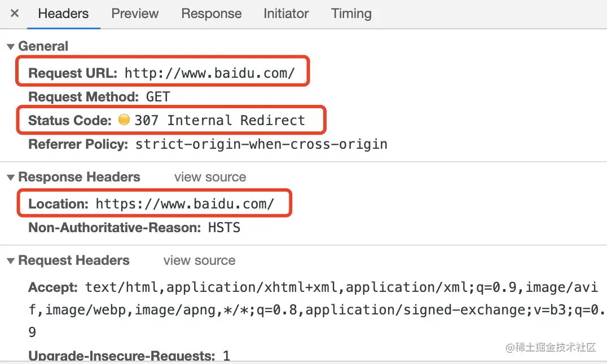Screen dimensions: 607x364
Task: Click the Location https://www.baidu.com/ value
Action: click(x=184, y=203)
